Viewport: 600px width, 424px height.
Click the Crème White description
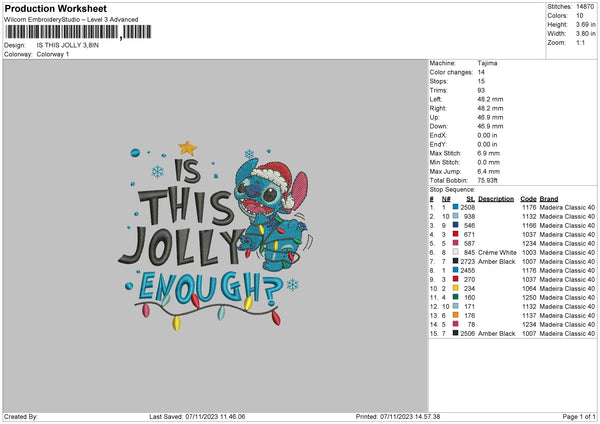(497, 252)
